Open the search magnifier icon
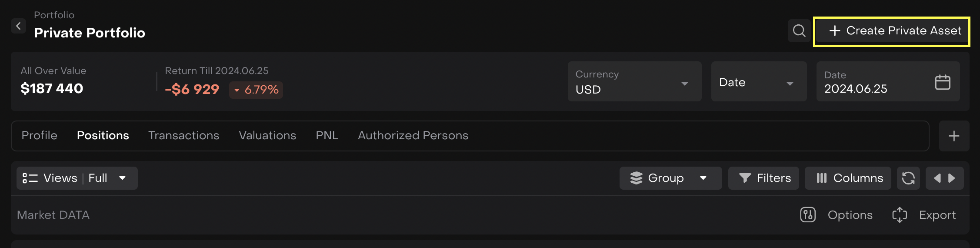The image size is (980, 248). pos(799,30)
